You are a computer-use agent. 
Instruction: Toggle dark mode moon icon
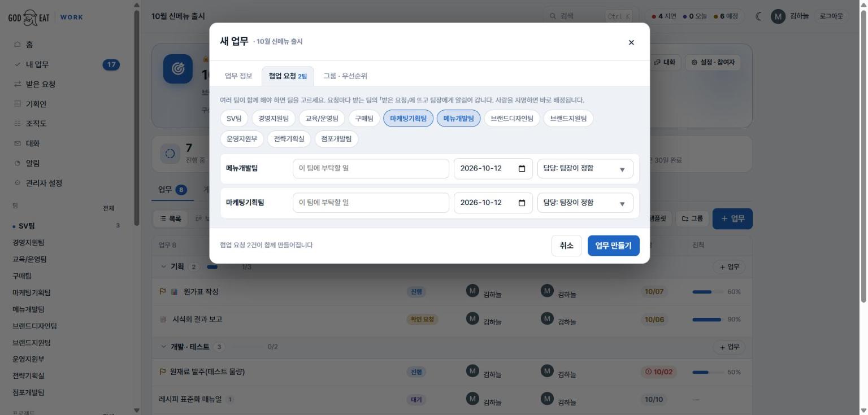click(759, 16)
